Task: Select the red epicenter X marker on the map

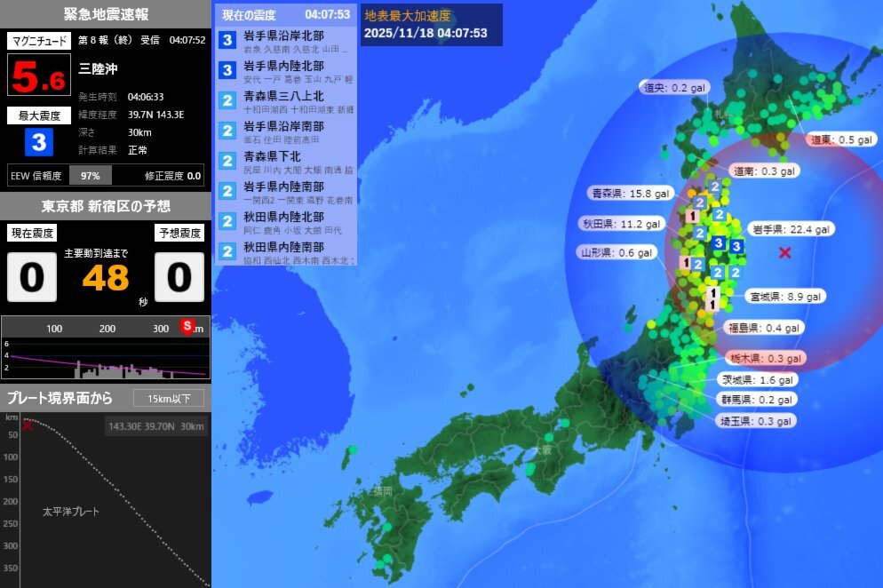Action: (x=784, y=253)
